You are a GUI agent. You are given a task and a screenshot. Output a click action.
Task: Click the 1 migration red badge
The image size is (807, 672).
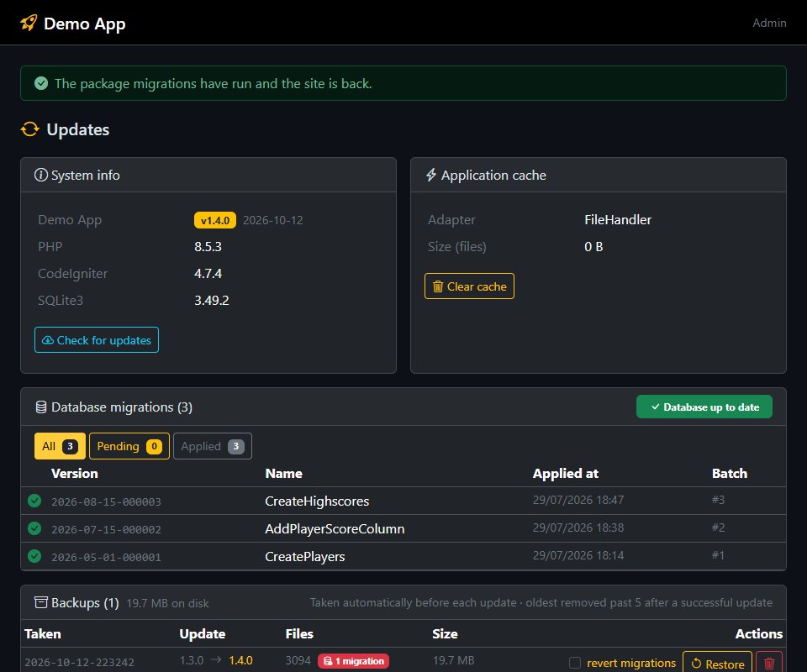click(354, 661)
